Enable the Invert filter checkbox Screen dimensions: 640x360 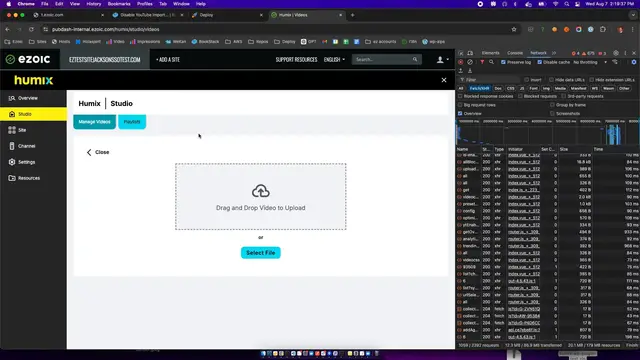(527, 80)
